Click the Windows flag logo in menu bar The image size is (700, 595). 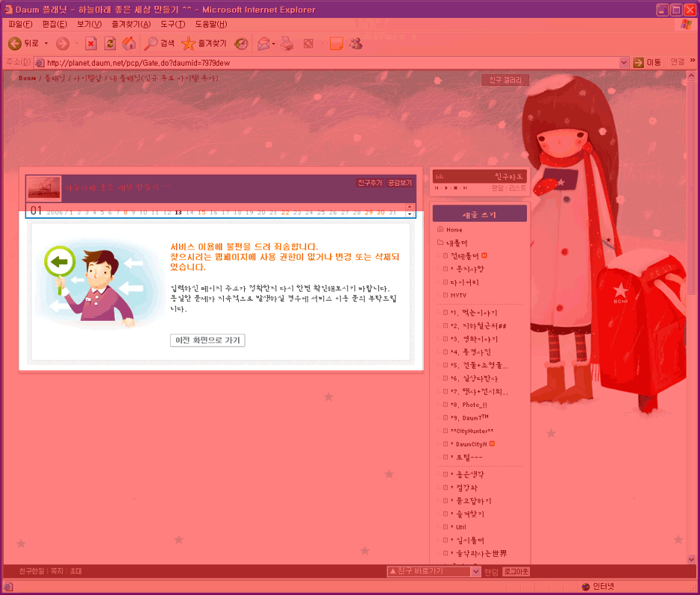pyautogui.click(x=686, y=24)
